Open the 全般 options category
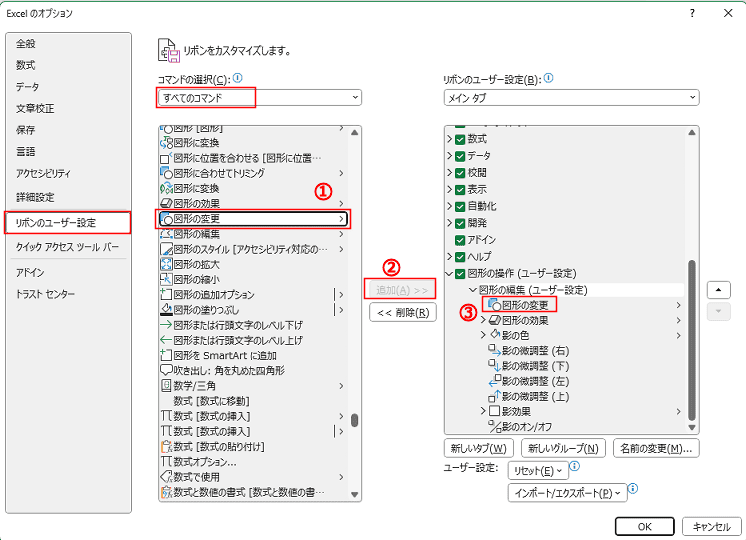746x540 pixels. (x=26, y=44)
